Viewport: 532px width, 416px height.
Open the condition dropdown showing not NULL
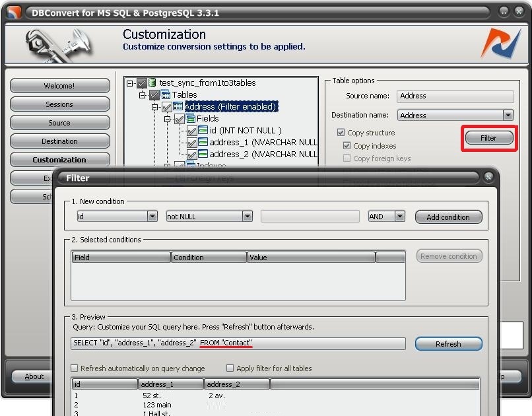(248, 216)
